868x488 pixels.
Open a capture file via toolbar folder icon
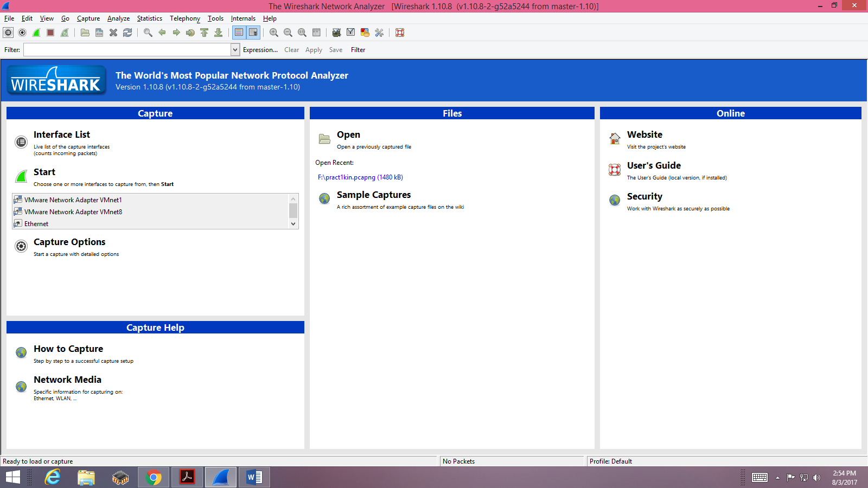point(85,33)
